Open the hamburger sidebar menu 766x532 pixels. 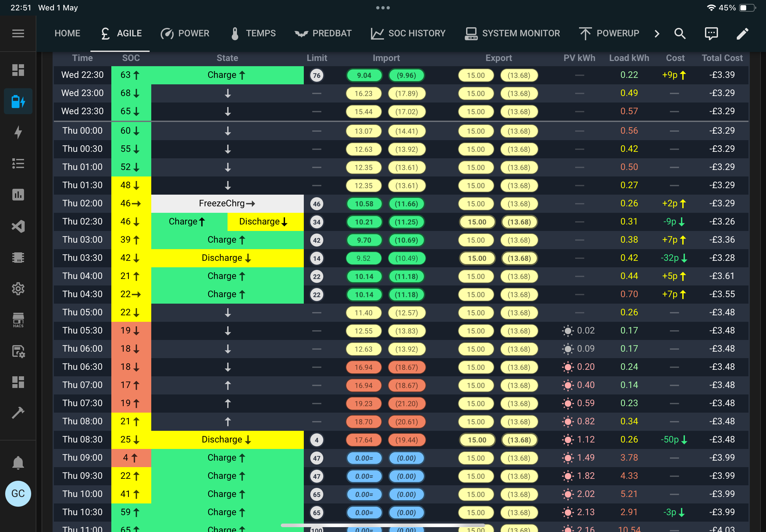[x=18, y=33]
